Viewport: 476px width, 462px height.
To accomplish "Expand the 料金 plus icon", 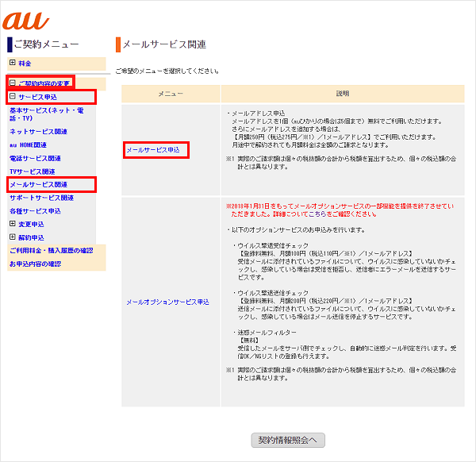I will pos(13,63).
